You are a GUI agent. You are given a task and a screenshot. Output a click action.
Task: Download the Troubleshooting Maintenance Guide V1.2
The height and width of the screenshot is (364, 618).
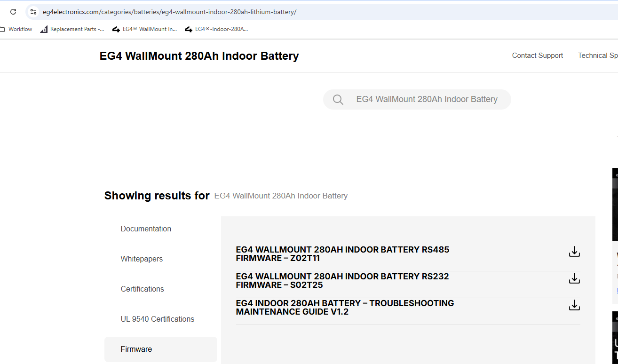click(574, 305)
